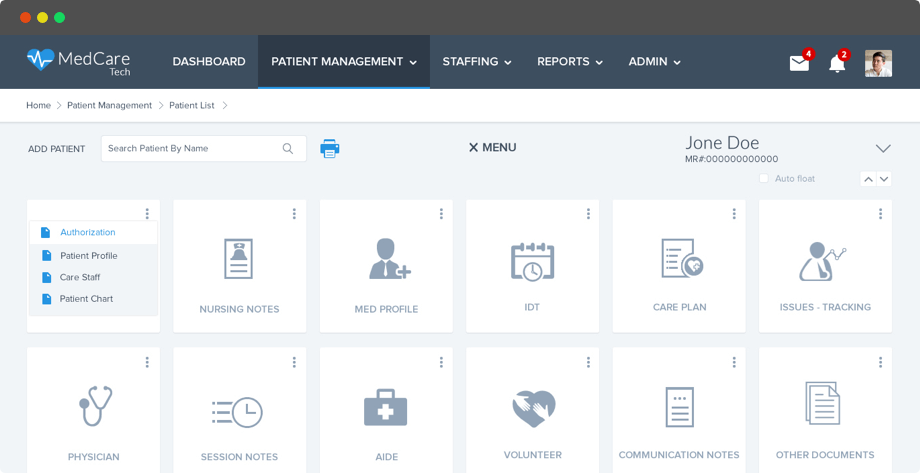Open the Volunteer heart hands icon
The width and height of the screenshot is (920, 473).
533,408
